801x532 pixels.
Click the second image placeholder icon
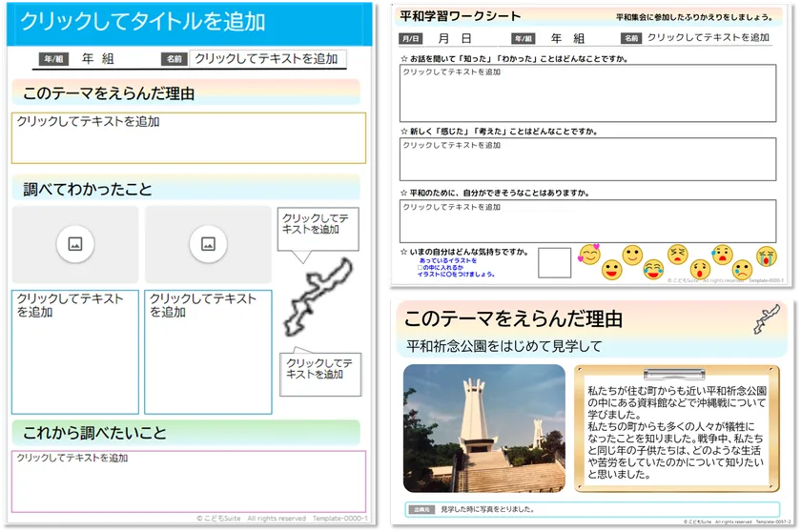[x=208, y=244]
